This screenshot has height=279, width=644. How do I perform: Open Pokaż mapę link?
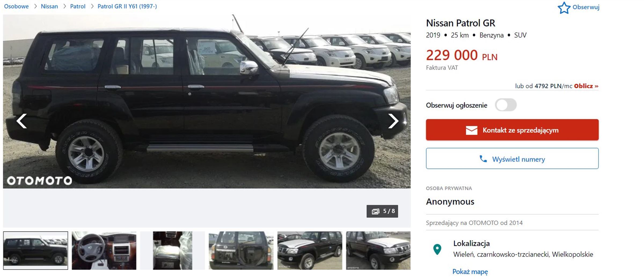470,271
